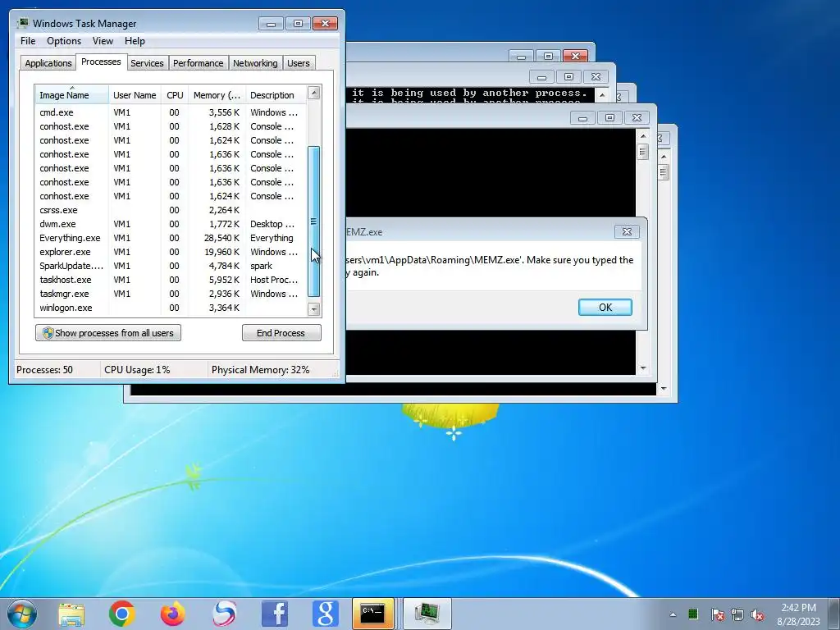The image size is (840, 630).
Task: Sort processes by Image Name column
Action: coord(72,95)
